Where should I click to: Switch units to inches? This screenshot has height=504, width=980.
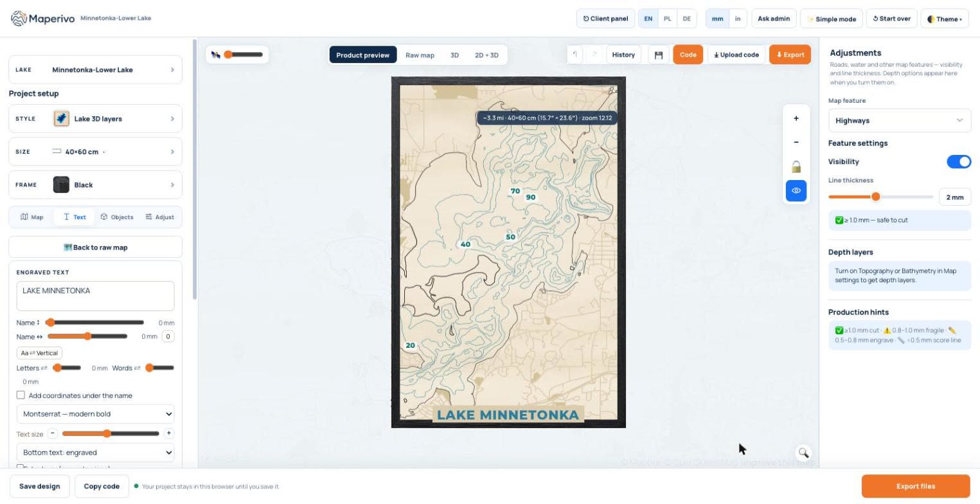(x=738, y=19)
